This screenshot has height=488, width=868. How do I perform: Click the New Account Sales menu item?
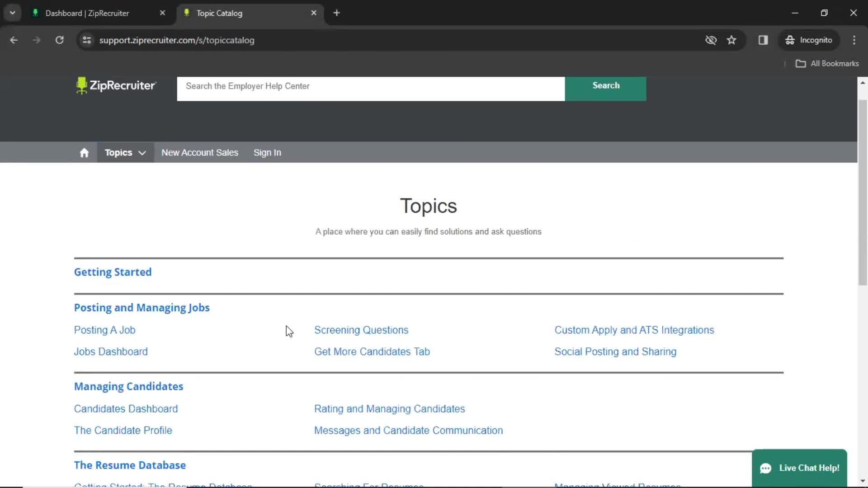tap(200, 153)
